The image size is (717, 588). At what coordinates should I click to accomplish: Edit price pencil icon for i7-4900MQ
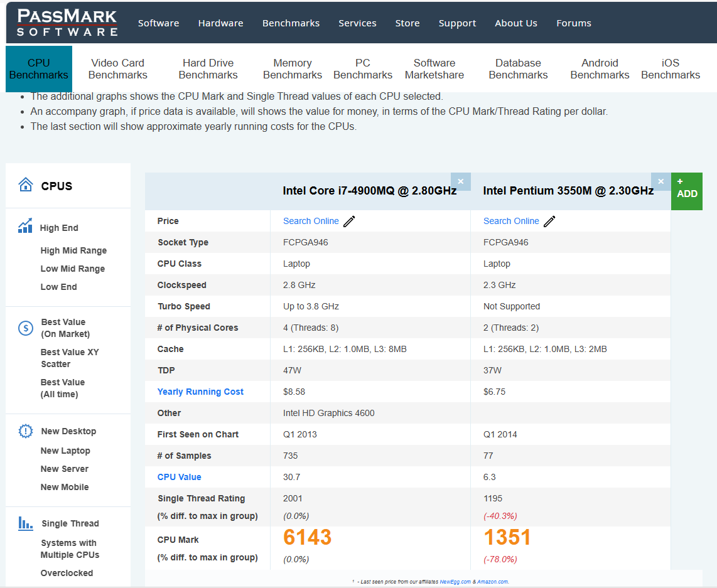tap(349, 222)
